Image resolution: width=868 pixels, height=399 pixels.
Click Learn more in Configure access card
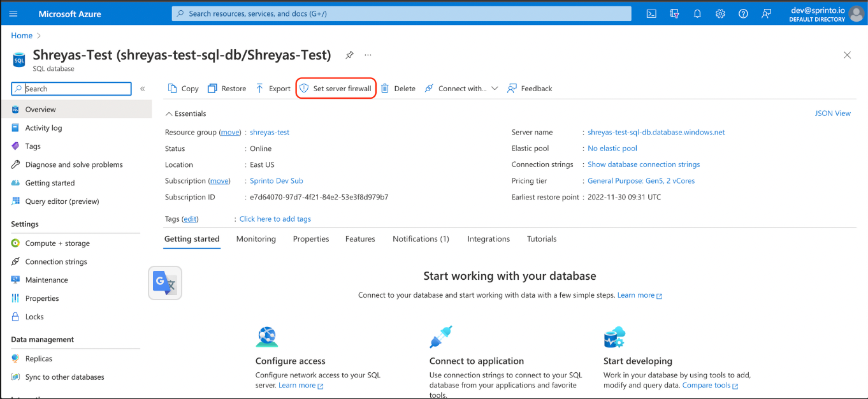(x=301, y=386)
